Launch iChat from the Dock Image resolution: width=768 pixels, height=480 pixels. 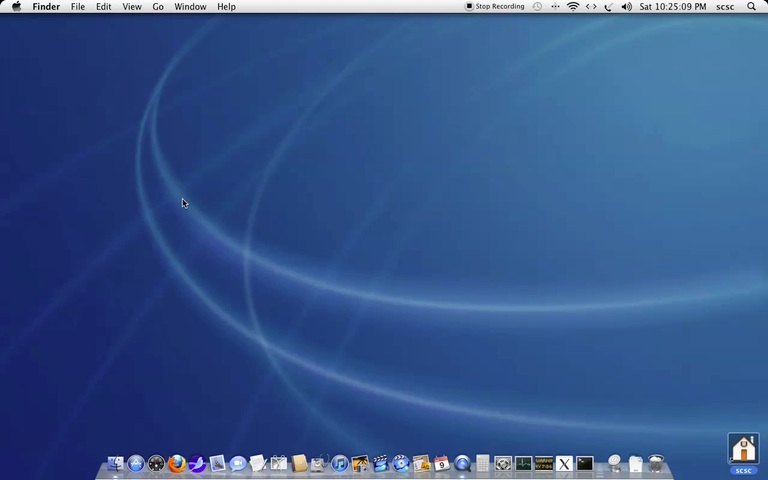[x=238, y=463]
